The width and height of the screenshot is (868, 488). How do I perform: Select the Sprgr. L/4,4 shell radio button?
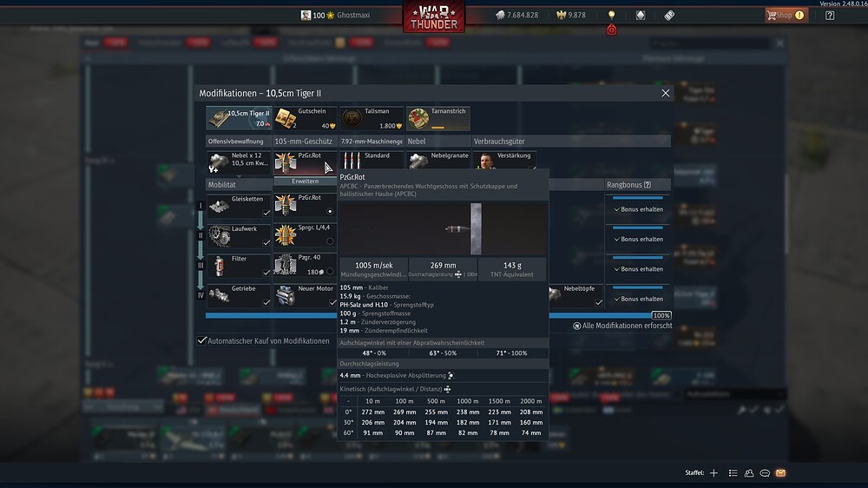[x=330, y=241]
